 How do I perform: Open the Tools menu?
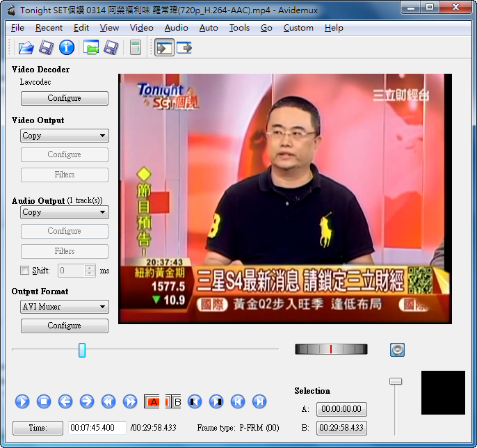(x=239, y=28)
